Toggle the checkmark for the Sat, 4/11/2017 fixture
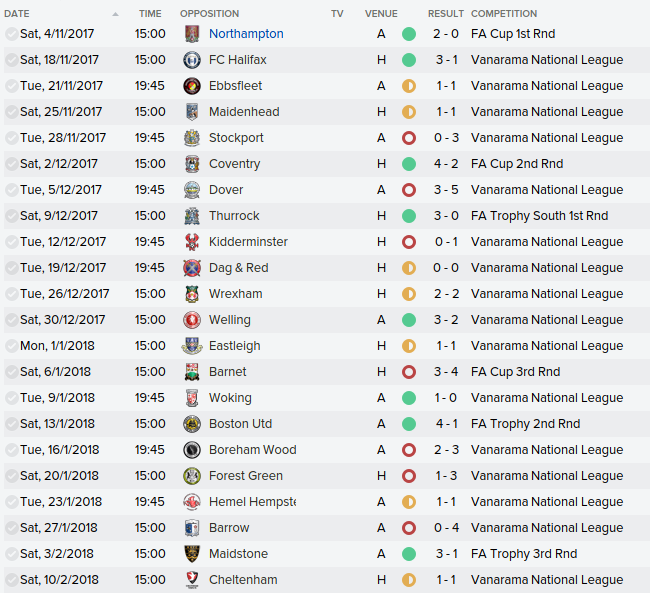The height and width of the screenshot is (593, 650). 12,34
